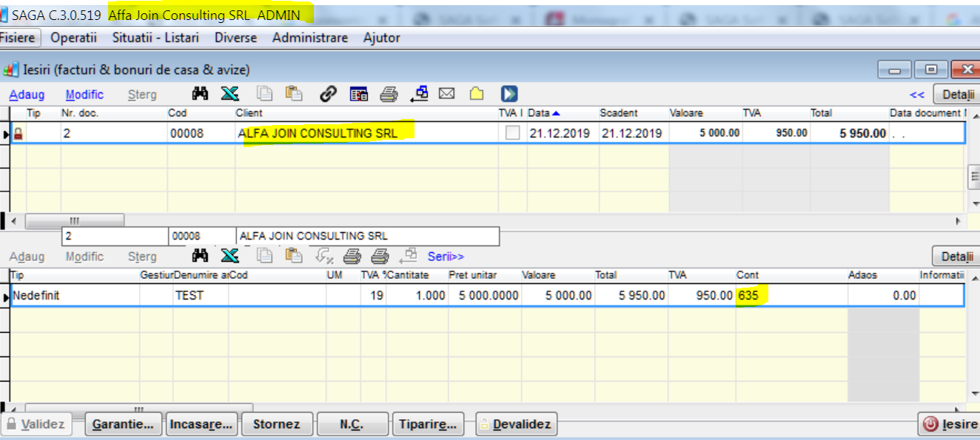Click the line items horizontal scrollbar thumb

point(138,408)
